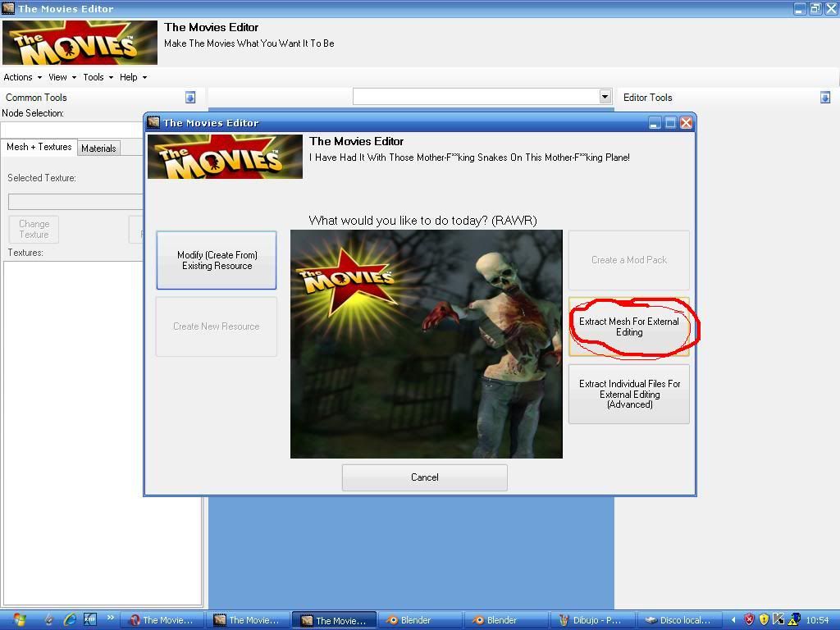Click the taskbar clock showing 10:54
Screen dimensions: 840x630
click(818, 620)
